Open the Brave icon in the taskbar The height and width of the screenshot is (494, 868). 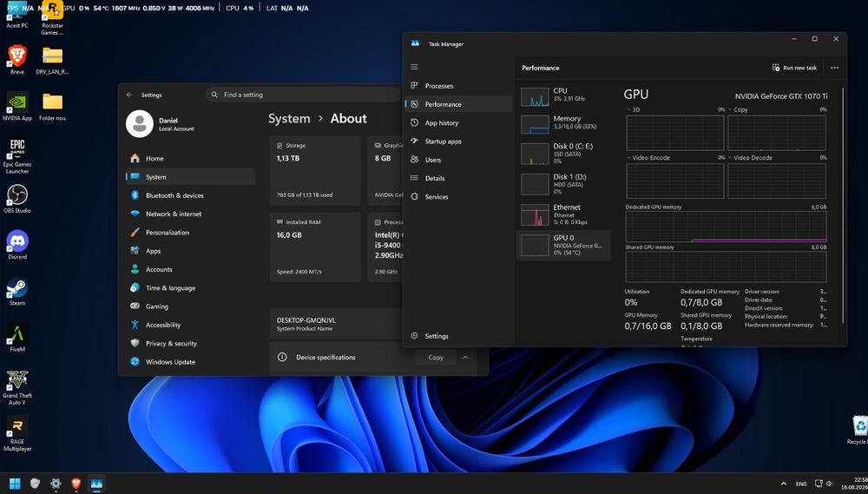[76, 484]
